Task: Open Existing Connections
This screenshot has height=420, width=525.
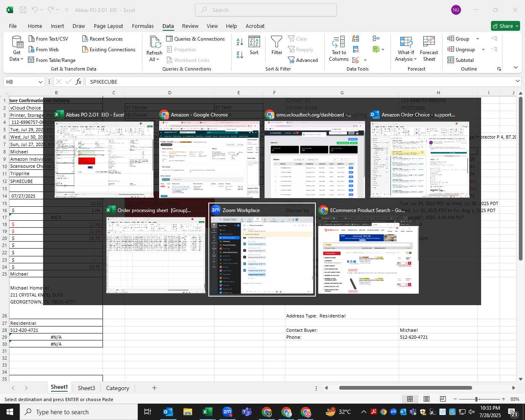Action: [109, 49]
